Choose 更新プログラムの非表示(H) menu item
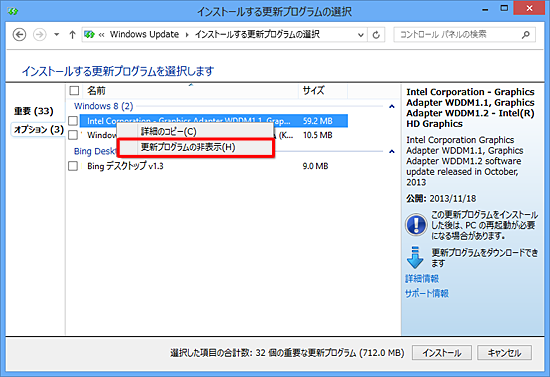The height and width of the screenshot is (377, 550). tap(196, 147)
